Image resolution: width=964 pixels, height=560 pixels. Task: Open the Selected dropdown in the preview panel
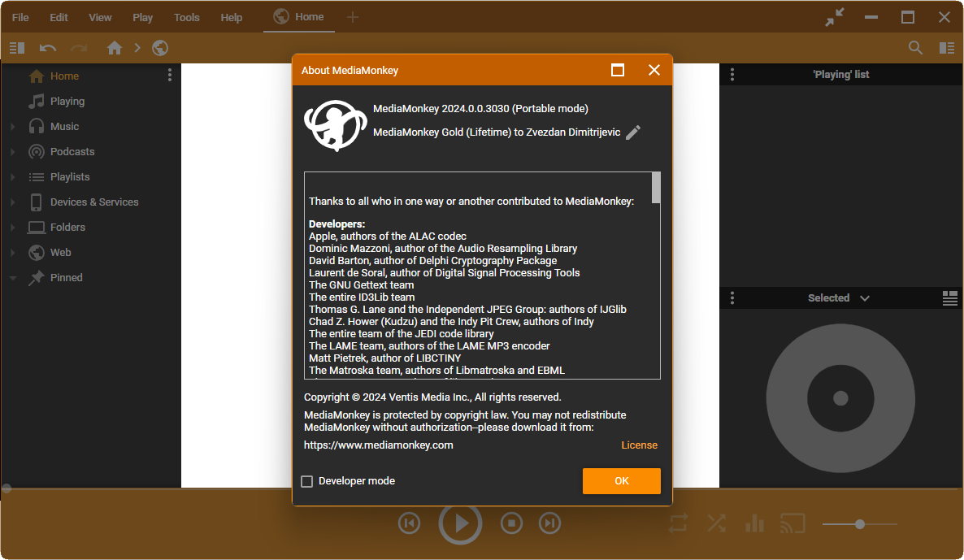click(x=838, y=298)
